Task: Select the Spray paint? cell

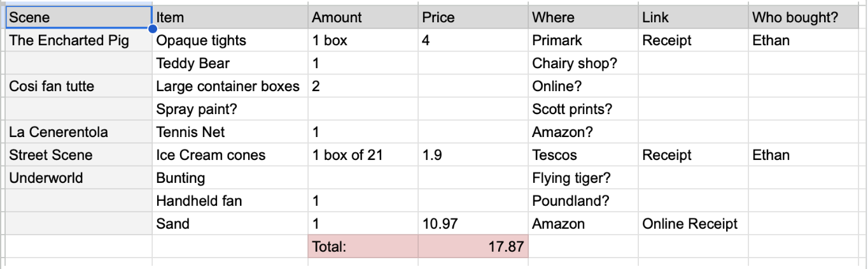Action: tap(230, 109)
